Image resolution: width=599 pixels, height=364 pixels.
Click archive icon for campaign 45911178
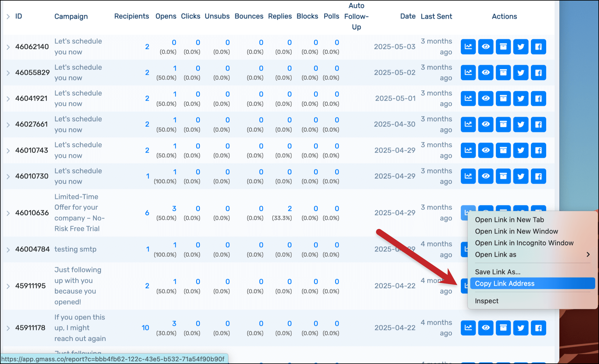[x=503, y=328]
